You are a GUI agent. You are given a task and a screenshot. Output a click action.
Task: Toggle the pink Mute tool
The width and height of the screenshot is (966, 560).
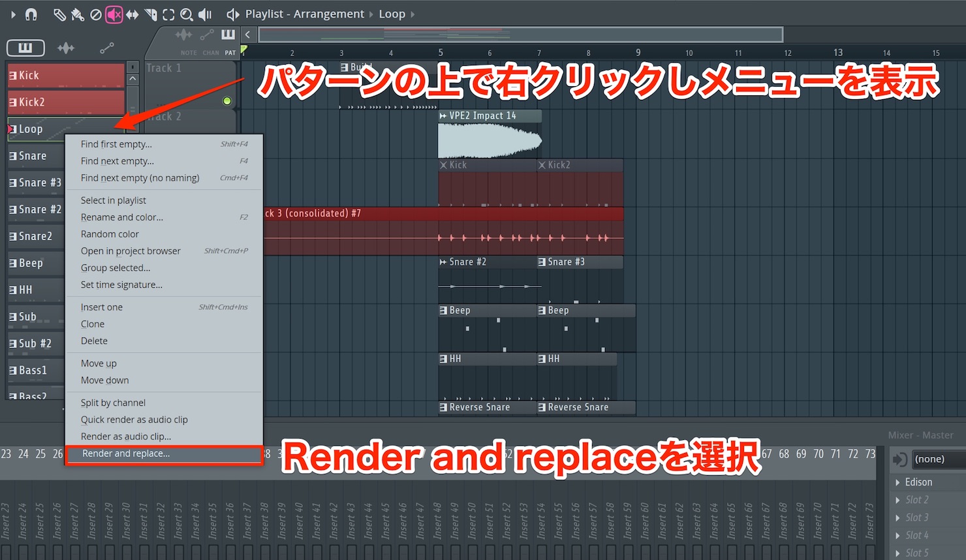pos(114,14)
